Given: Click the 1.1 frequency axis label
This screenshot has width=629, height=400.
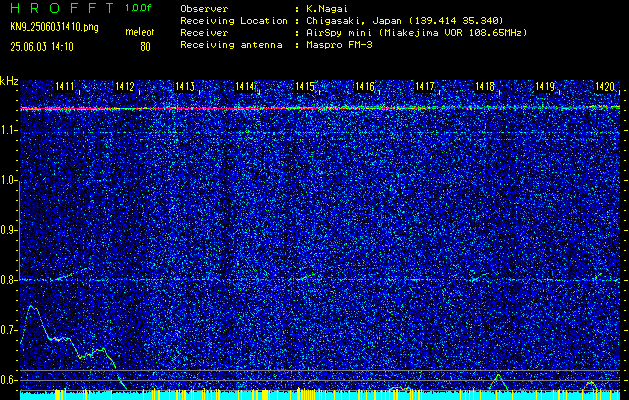Looking at the screenshot, I should point(8,131).
